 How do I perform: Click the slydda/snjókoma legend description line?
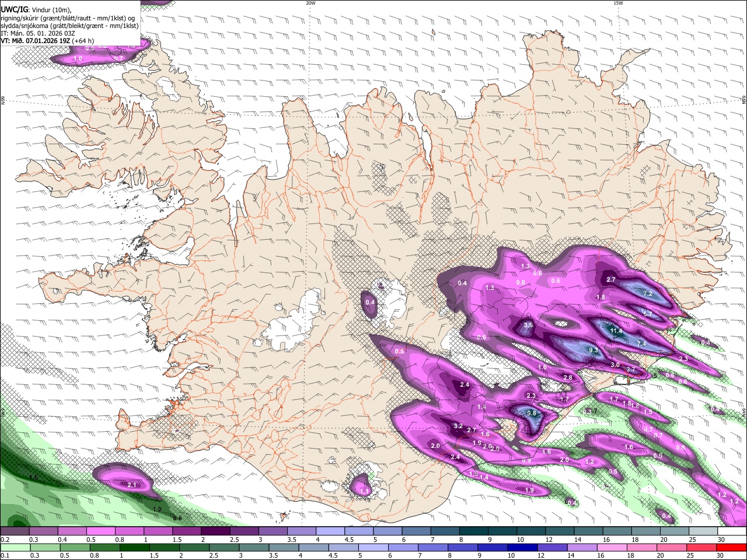click(70, 26)
